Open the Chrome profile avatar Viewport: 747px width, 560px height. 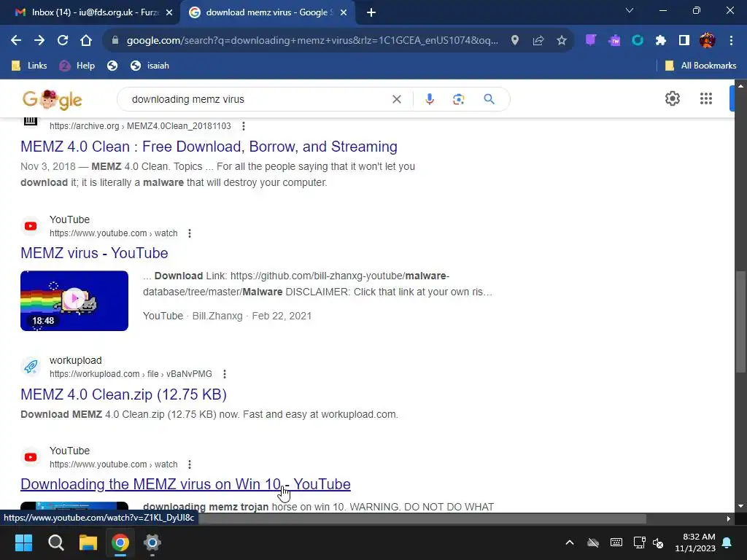pyautogui.click(x=708, y=41)
